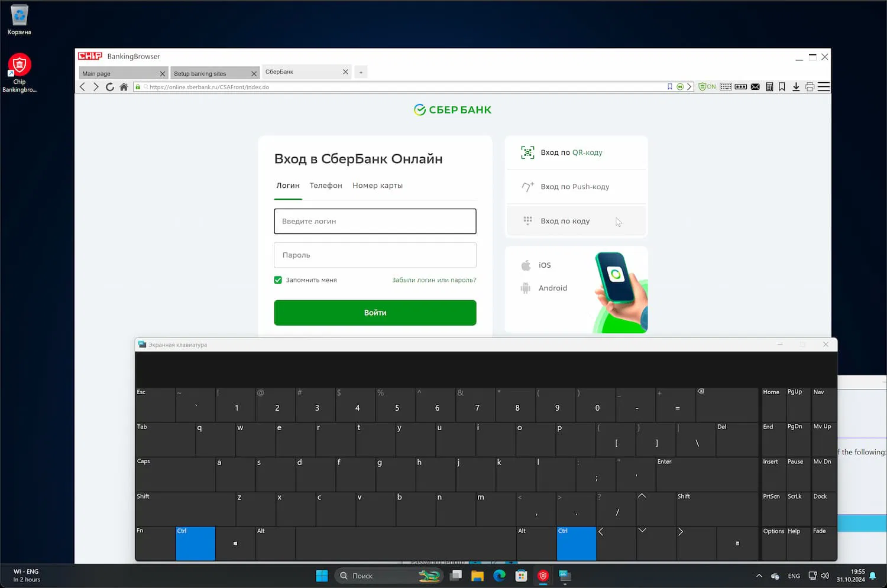The height and width of the screenshot is (588, 887).
Task: Toggle the left Shift key on the on-screen keyboard
Action: click(185, 509)
